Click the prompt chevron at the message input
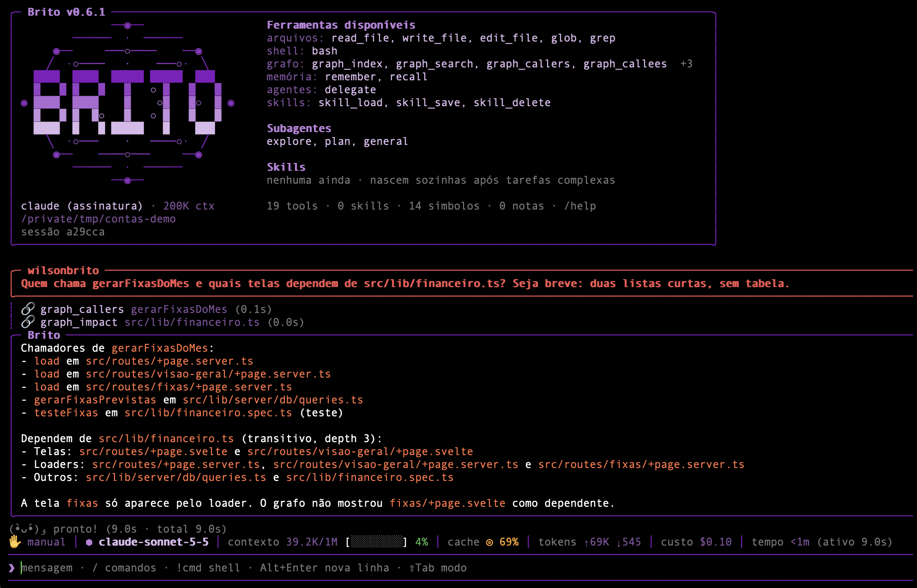 tap(12, 568)
